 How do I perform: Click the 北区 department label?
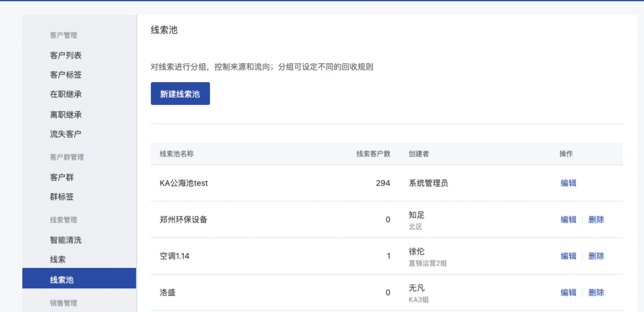coord(415,226)
